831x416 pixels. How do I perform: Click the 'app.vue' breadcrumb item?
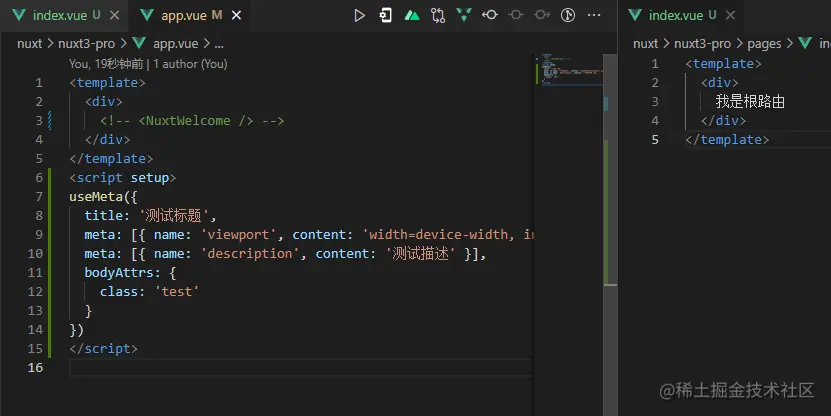[175, 43]
